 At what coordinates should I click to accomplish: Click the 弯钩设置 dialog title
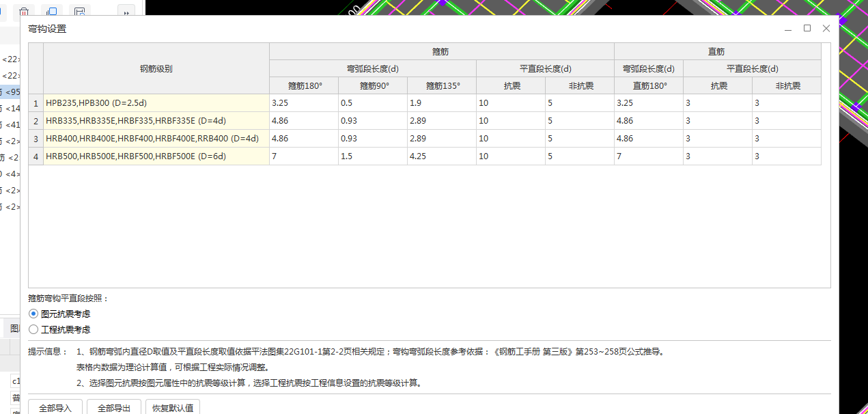coord(47,29)
